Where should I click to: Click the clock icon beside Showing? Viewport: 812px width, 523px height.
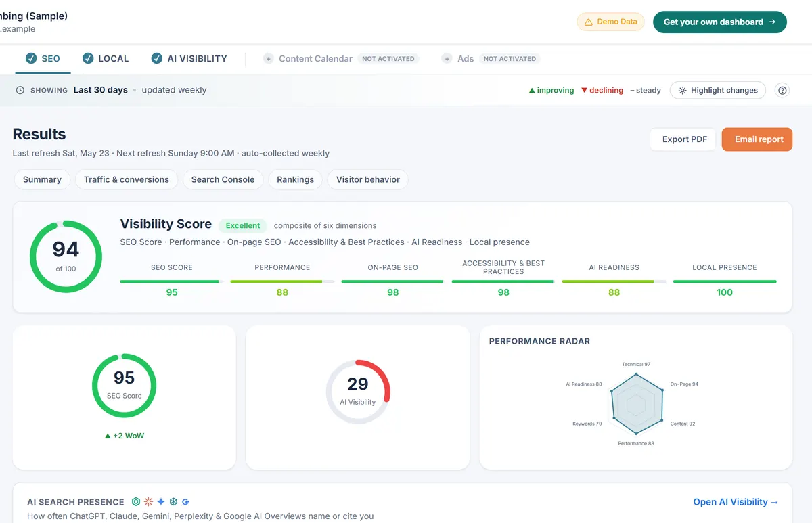[20, 90]
